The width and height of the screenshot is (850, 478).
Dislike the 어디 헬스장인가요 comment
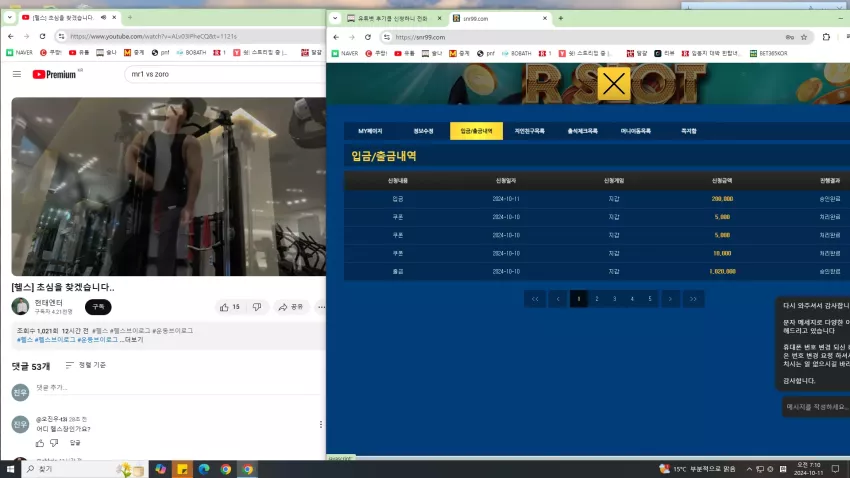(x=54, y=443)
